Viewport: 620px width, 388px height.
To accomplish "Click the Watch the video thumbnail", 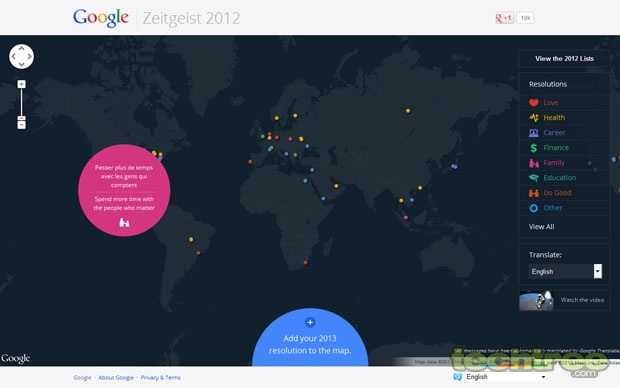I will 536,300.
